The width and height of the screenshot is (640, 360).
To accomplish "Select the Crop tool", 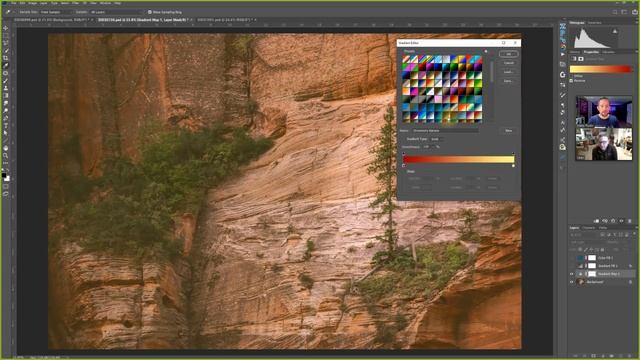I will [x=6, y=58].
